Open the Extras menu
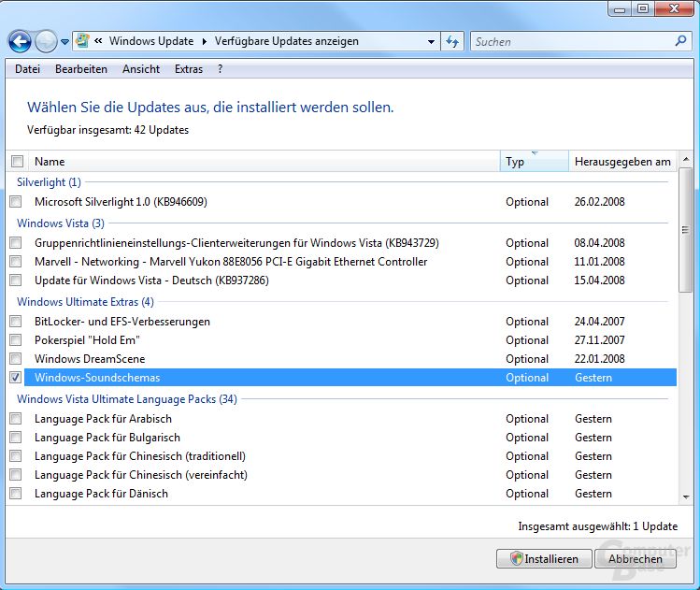 [189, 69]
